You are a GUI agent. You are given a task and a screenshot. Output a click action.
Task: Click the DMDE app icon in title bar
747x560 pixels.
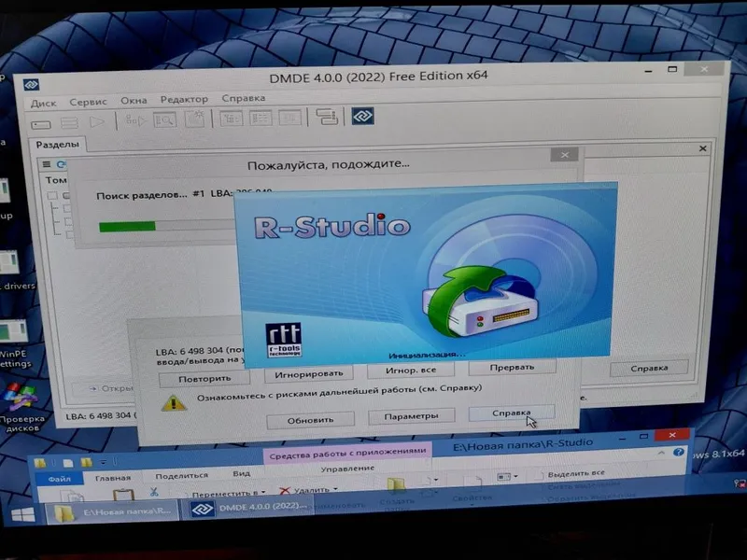32,85
